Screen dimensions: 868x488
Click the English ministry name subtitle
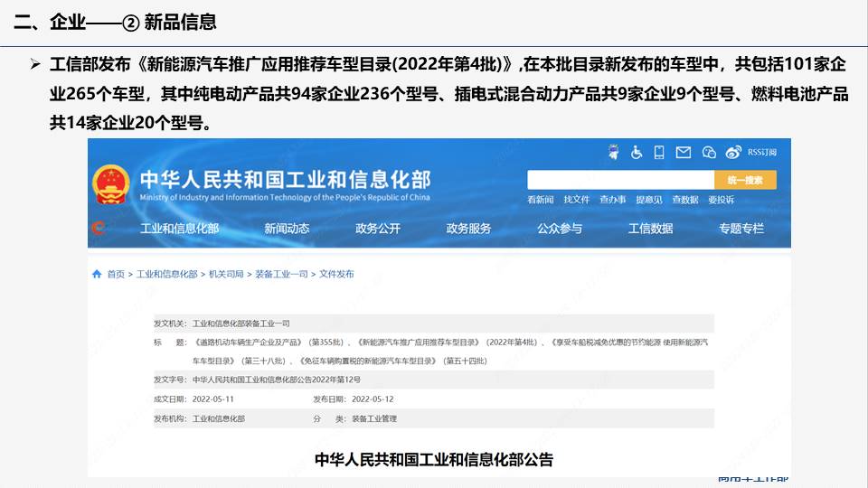coord(285,198)
